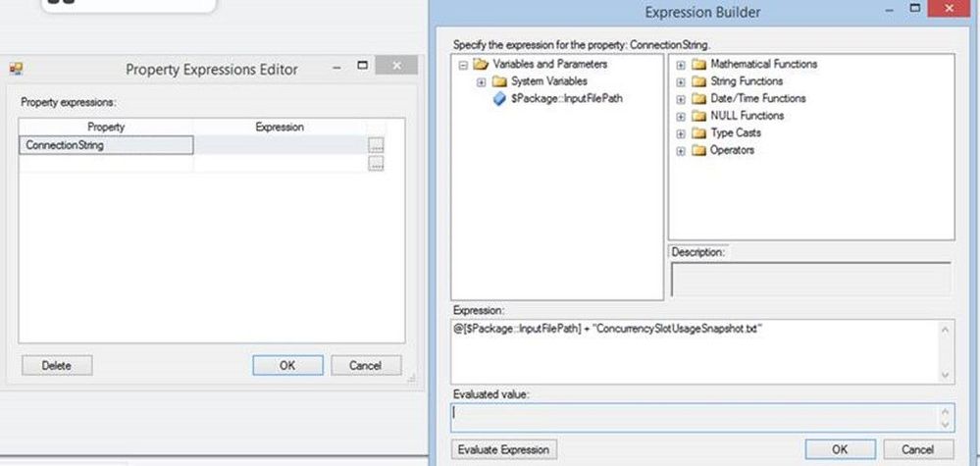Click the String Functions folder icon
Viewport: 980px width, 466px height.
pyautogui.click(x=698, y=81)
